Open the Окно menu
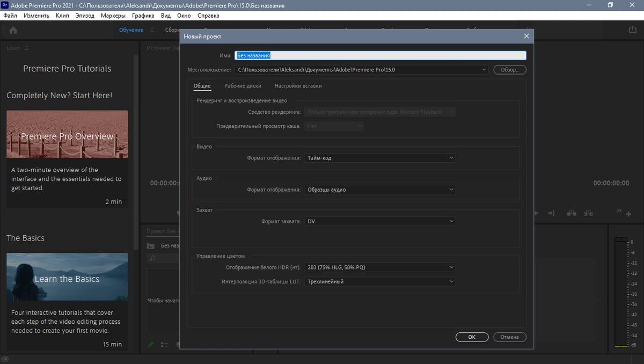 click(x=184, y=16)
